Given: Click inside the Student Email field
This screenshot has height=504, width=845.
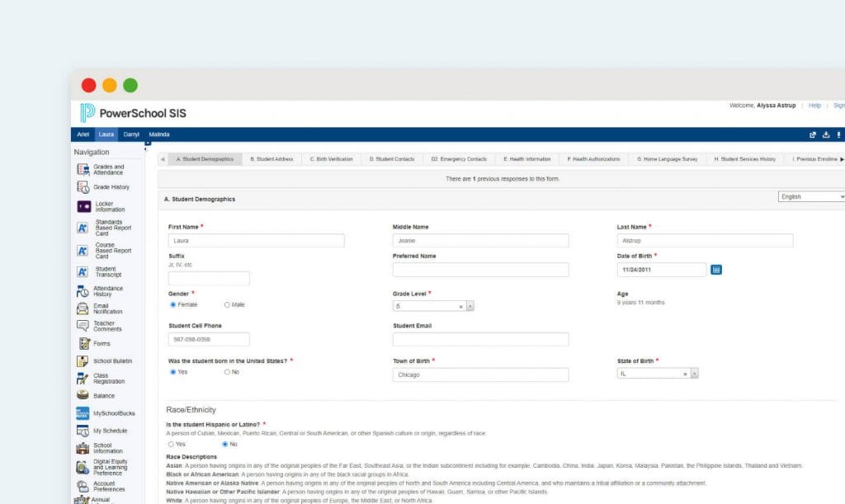Looking at the screenshot, I should (479, 339).
